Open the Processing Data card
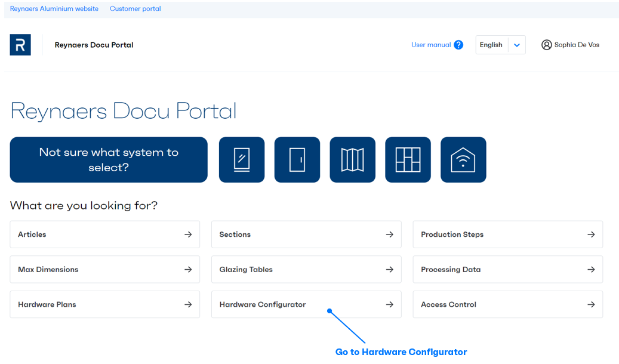 (x=507, y=269)
